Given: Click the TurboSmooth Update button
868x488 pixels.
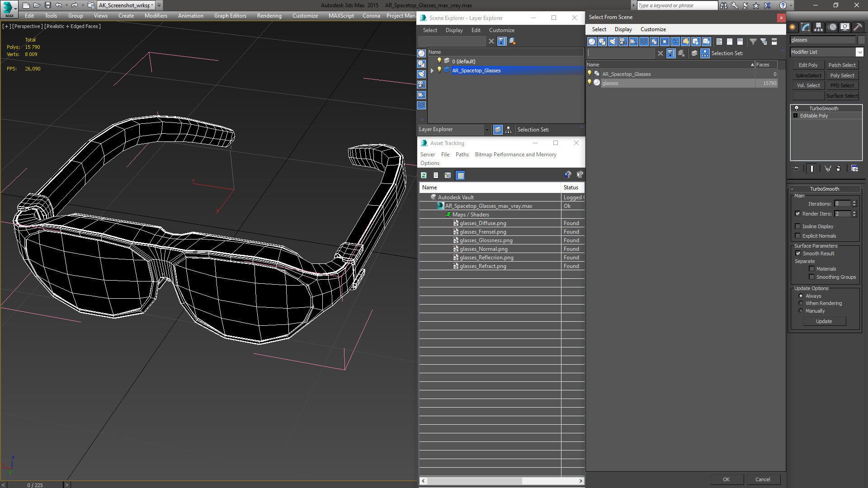Looking at the screenshot, I should [824, 321].
